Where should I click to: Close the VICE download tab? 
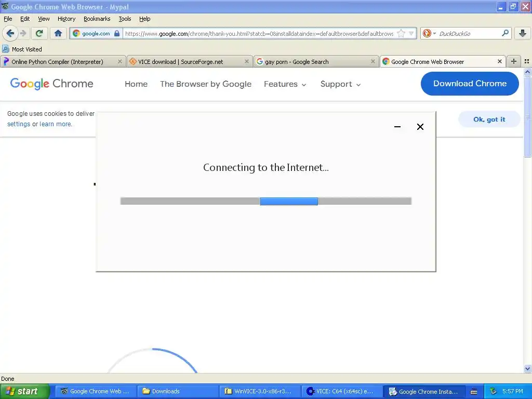pos(247,61)
